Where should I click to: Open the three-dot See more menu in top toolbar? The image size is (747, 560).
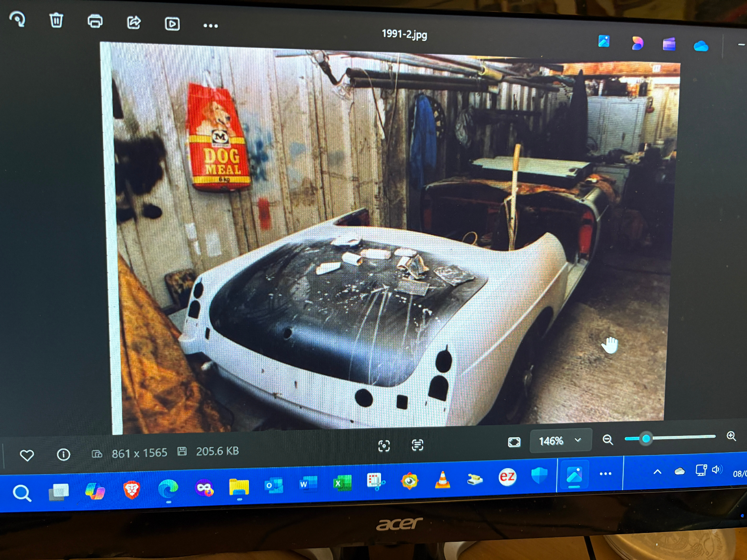coord(211,26)
